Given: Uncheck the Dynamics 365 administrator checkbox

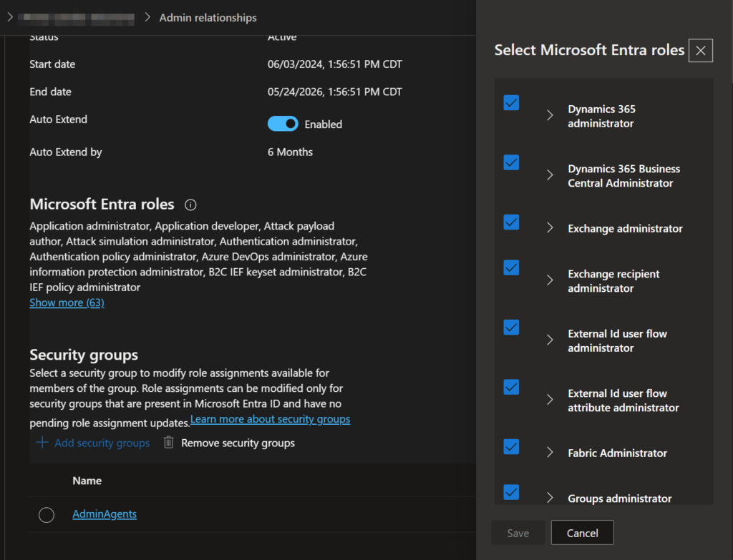Looking at the screenshot, I should (511, 103).
